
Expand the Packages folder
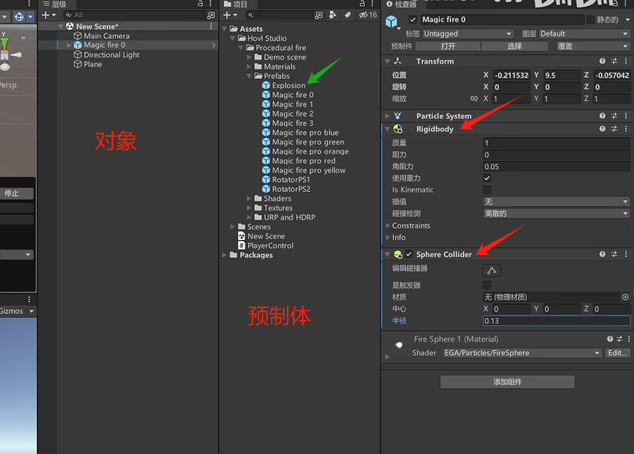click(x=224, y=255)
